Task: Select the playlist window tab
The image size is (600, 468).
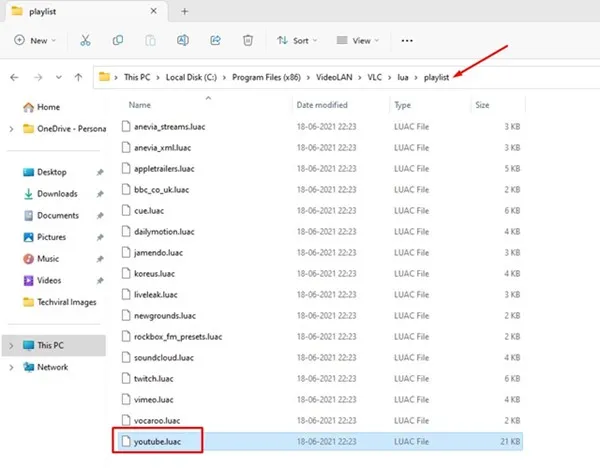Action: (x=85, y=11)
